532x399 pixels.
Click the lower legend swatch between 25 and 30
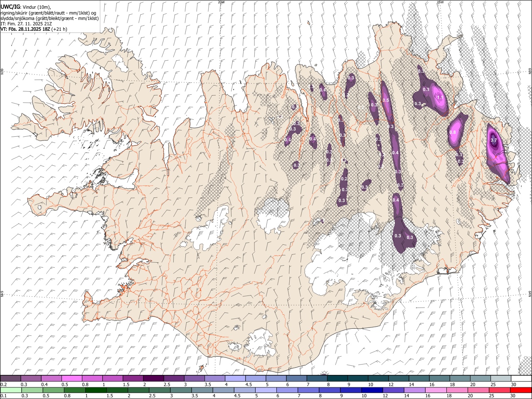click(499, 390)
